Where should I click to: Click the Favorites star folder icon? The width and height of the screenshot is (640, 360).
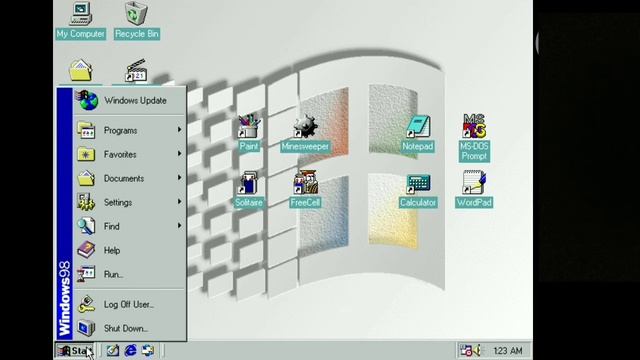click(86, 154)
